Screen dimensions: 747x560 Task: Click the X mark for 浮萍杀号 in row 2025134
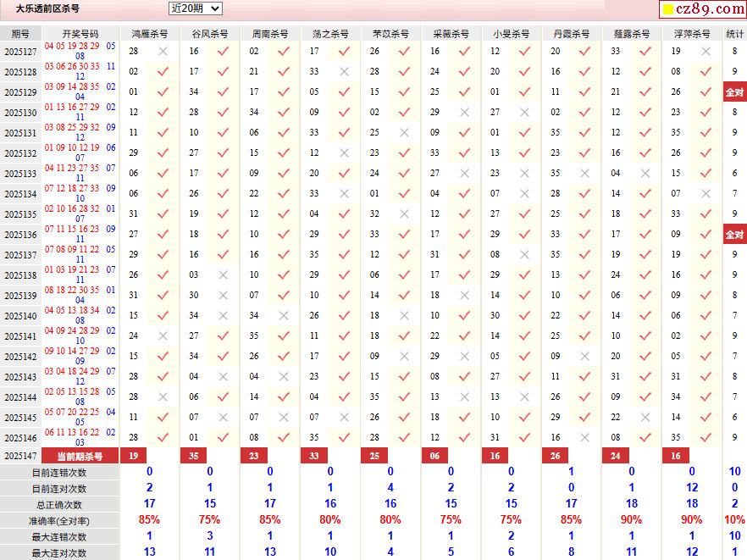(x=705, y=194)
